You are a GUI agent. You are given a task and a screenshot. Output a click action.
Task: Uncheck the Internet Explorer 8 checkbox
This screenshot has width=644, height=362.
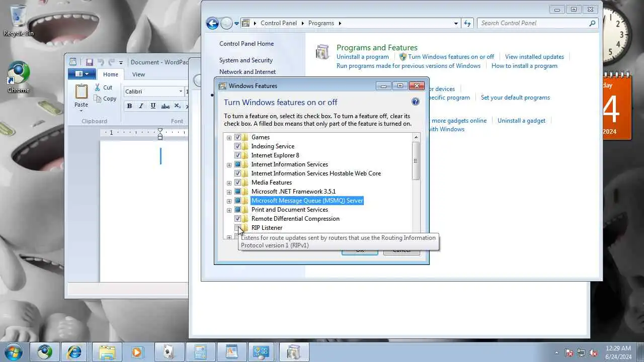[x=238, y=155]
